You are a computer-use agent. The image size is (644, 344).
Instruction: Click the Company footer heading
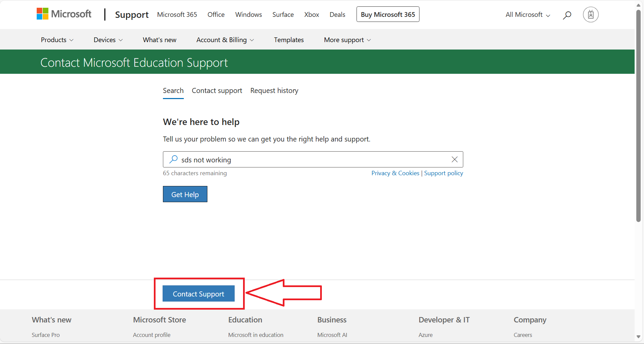coord(530,320)
